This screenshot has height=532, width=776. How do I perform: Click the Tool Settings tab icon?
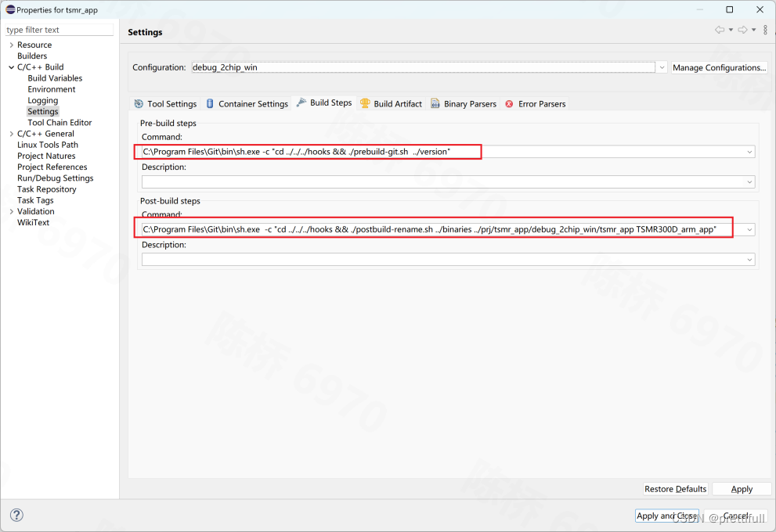pos(139,104)
